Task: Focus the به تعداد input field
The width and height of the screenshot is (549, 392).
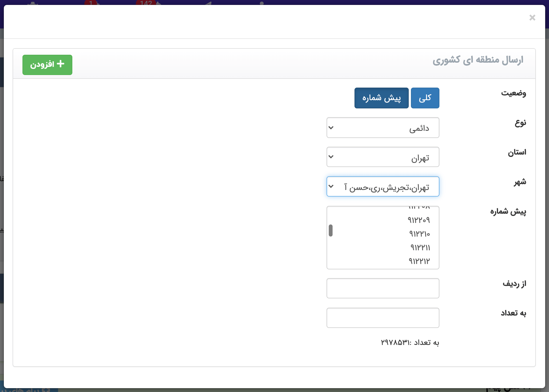Action: [383, 318]
